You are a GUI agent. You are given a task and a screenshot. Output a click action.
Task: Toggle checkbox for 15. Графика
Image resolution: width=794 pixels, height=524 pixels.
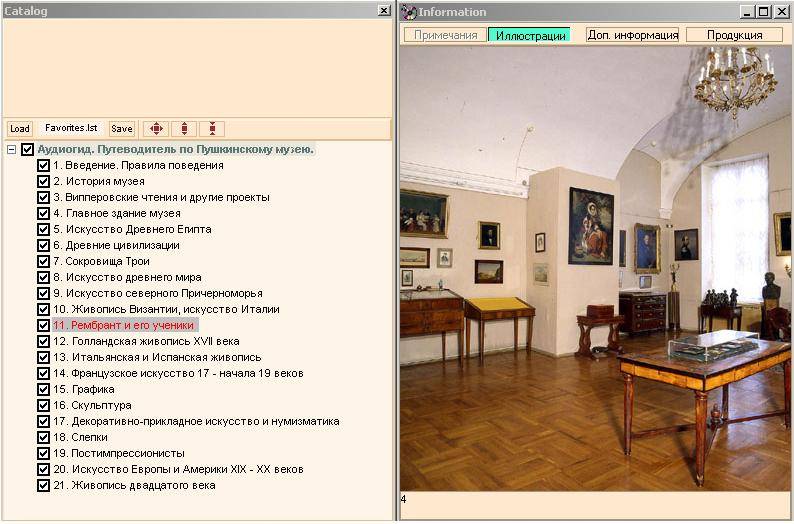[x=44, y=389]
